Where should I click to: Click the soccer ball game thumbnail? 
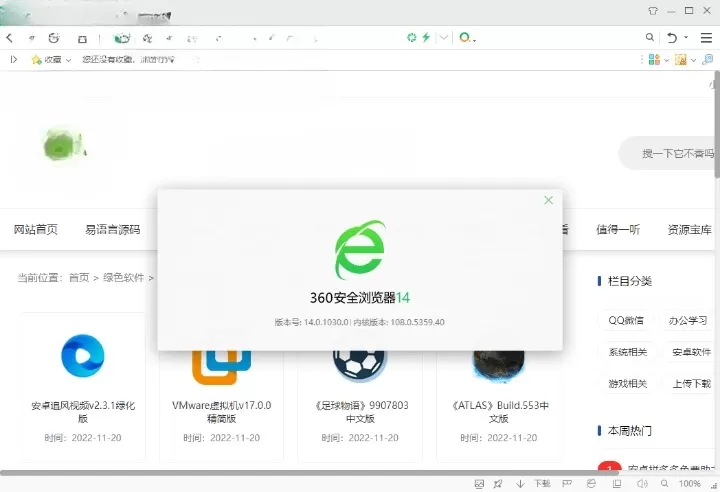(x=360, y=365)
